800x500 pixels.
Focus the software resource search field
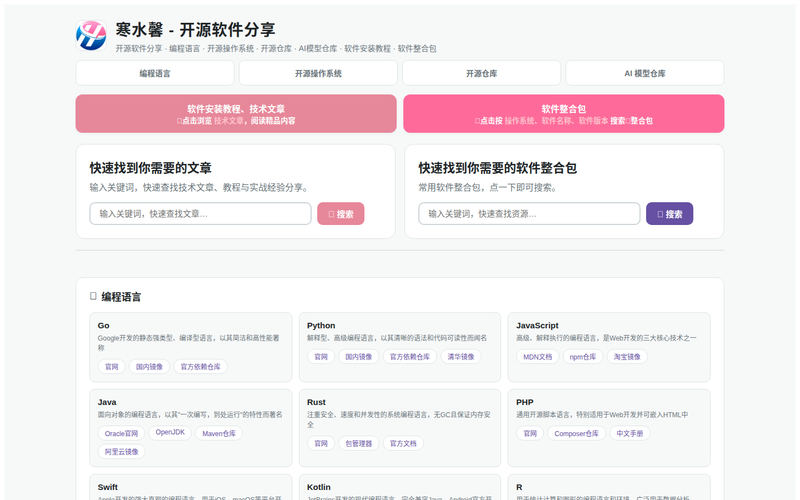click(x=529, y=214)
